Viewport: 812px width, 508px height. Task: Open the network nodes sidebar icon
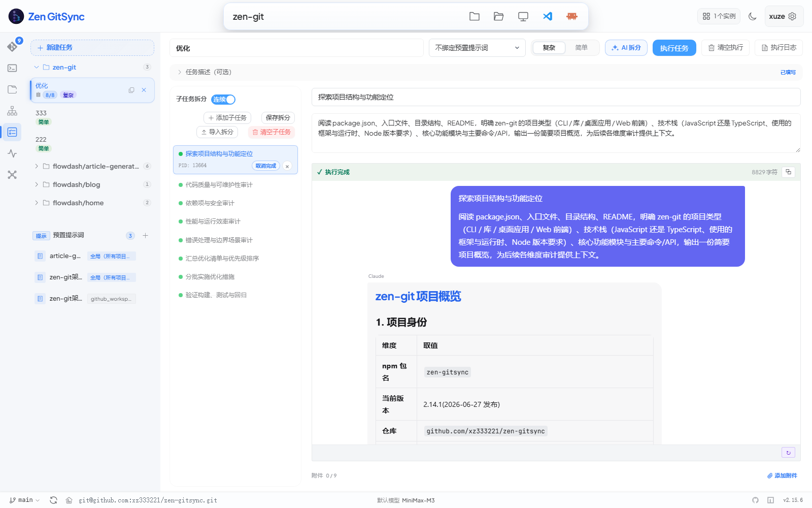(x=12, y=175)
